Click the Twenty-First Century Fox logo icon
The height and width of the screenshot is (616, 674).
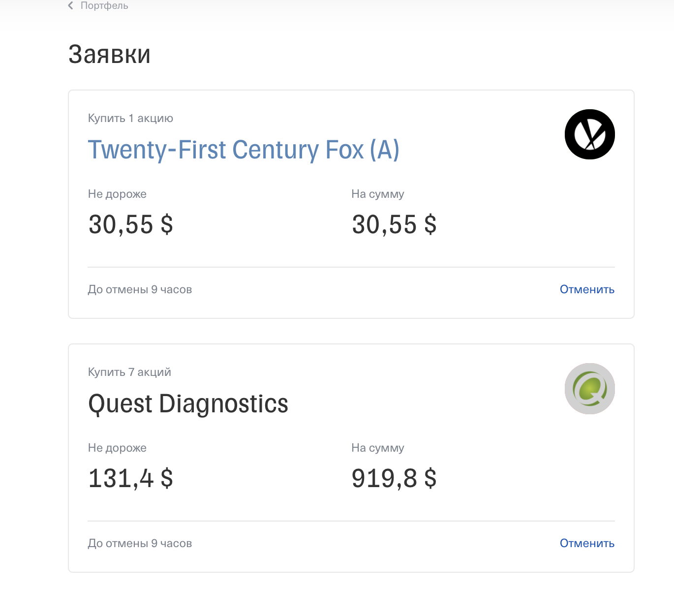[x=589, y=134]
